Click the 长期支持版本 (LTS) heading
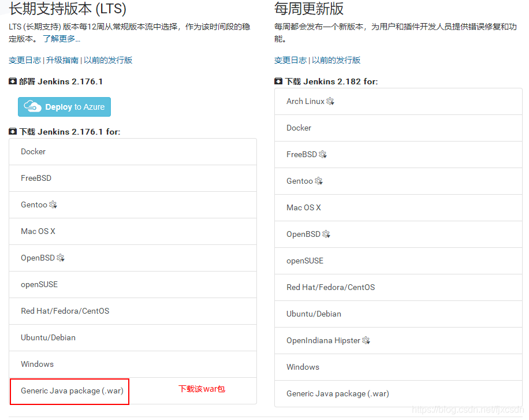Screen dimensions: 529x420 click(68, 9)
